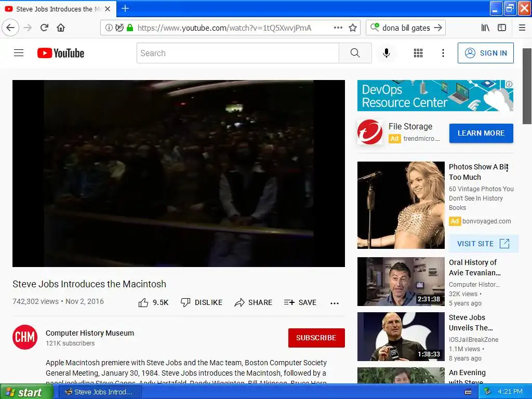This screenshot has width=532, height=399.
Task: Click the 'Oral History of Avie Tevanian' title
Action: point(475,268)
